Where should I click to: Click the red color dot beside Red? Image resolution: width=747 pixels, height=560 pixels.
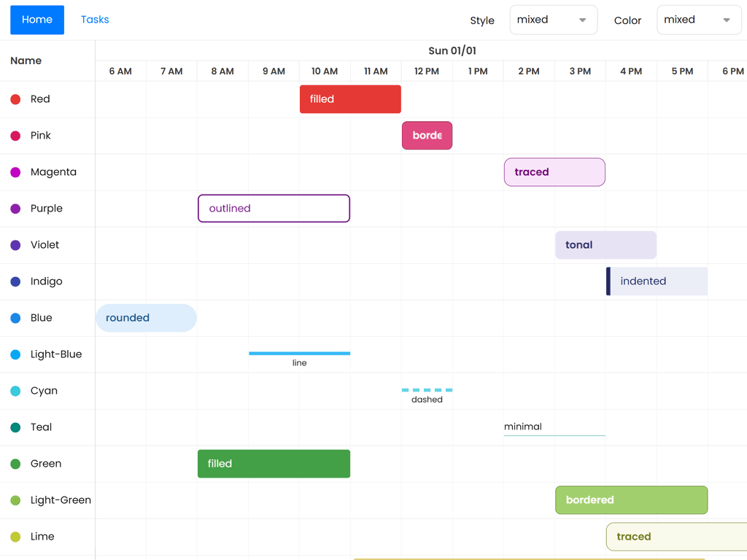pyautogui.click(x=15, y=99)
